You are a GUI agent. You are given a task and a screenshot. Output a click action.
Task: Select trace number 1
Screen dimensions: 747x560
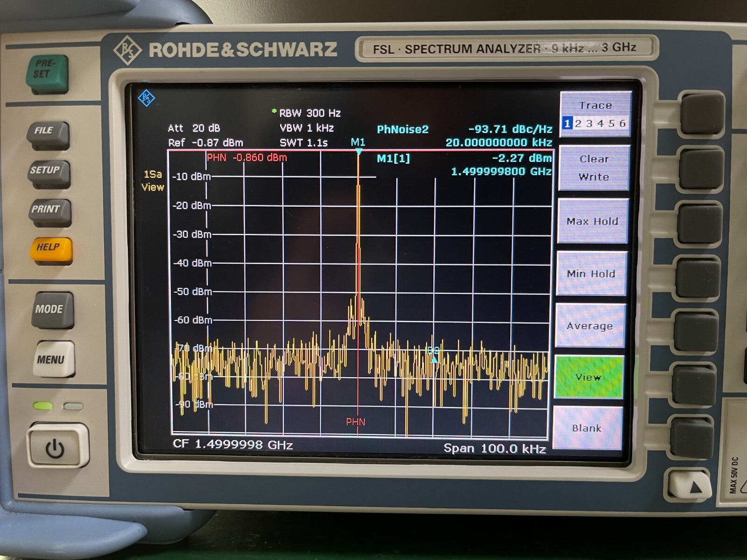point(567,124)
